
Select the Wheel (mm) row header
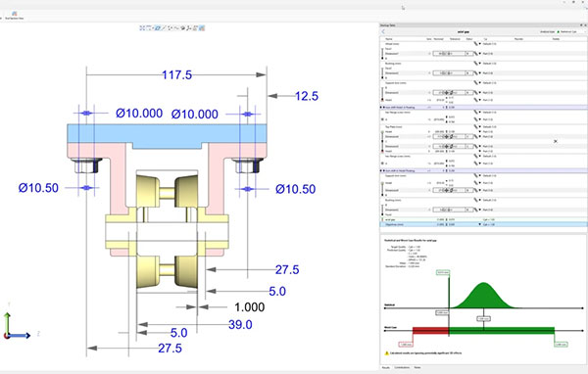point(392,44)
